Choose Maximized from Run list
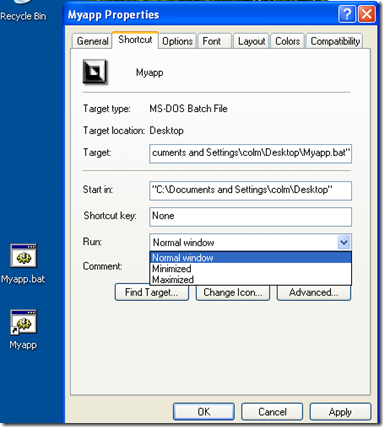The width and height of the screenshot is (383, 427). click(250, 279)
